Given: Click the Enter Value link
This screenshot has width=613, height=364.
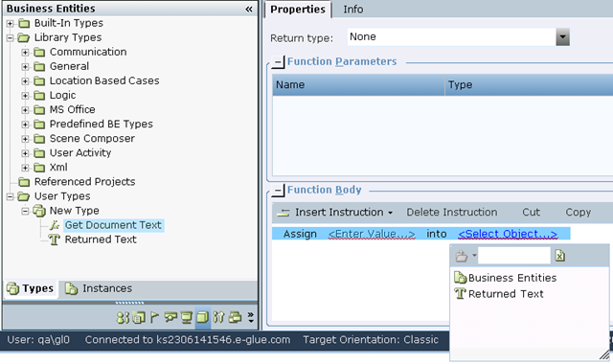Looking at the screenshot, I should (x=372, y=234).
